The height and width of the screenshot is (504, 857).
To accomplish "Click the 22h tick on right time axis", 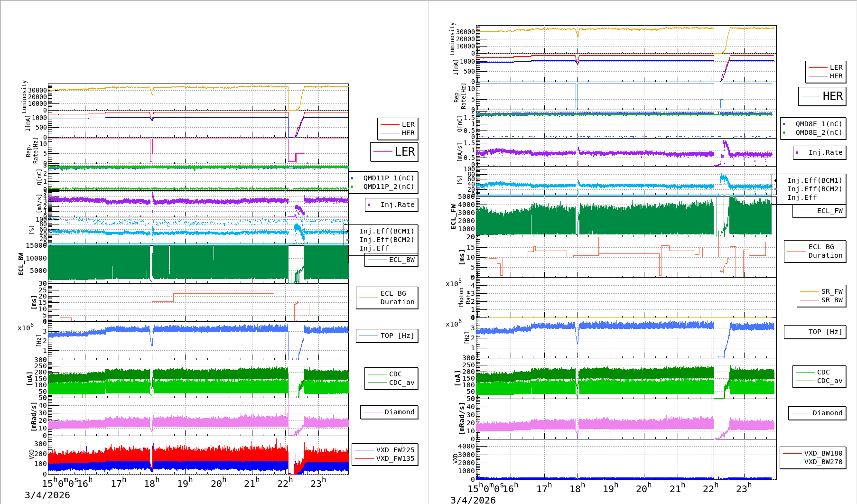I will tap(710, 488).
